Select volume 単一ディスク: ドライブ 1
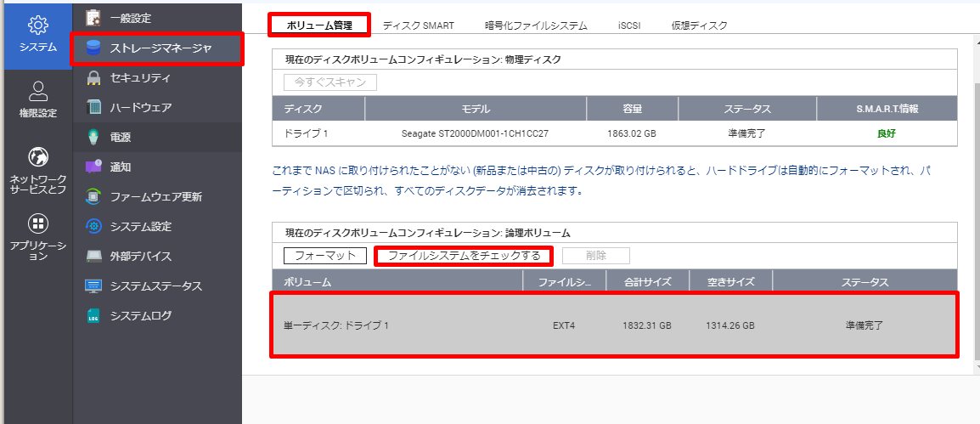Image resolution: width=980 pixels, height=424 pixels. (614, 325)
